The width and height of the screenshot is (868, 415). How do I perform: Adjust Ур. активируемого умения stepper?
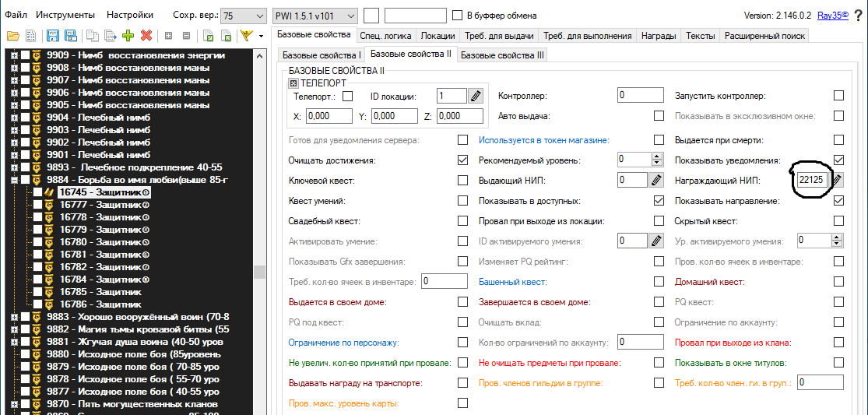tap(836, 241)
